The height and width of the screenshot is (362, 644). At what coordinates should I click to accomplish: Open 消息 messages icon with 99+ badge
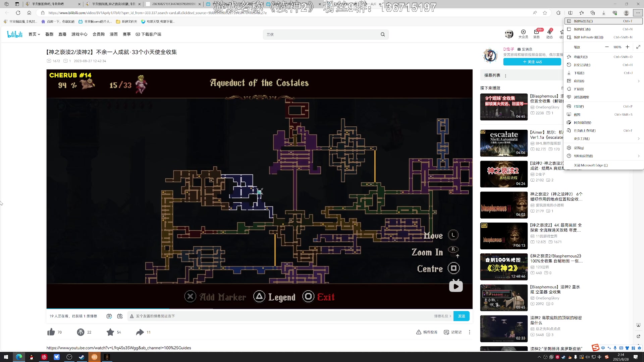coord(537,34)
